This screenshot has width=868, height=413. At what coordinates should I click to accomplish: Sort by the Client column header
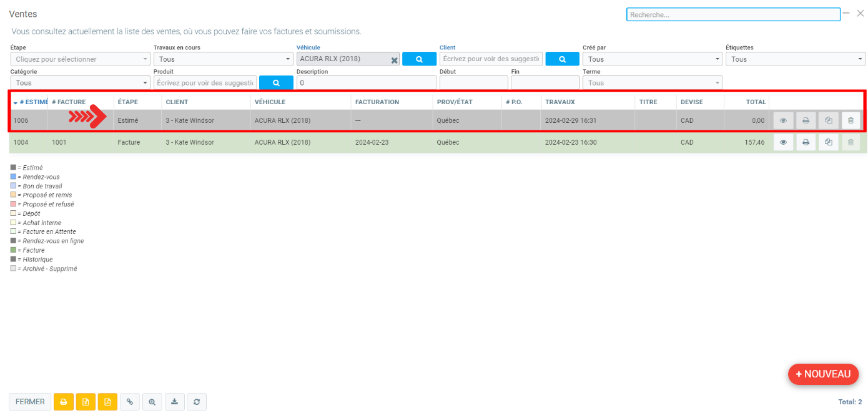pos(177,102)
